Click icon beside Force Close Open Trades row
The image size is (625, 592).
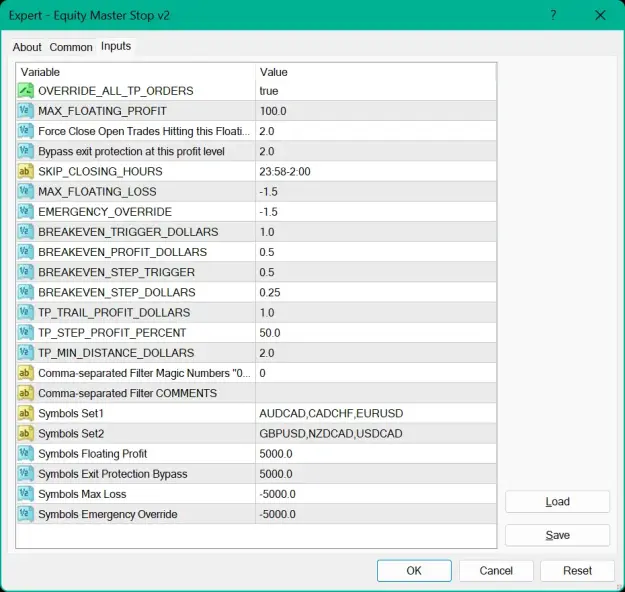[26, 131]
